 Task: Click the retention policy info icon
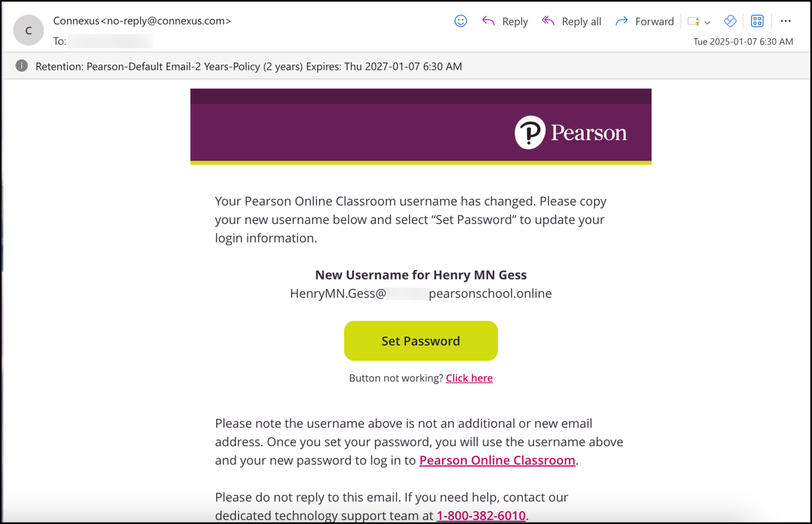point(22,66)
